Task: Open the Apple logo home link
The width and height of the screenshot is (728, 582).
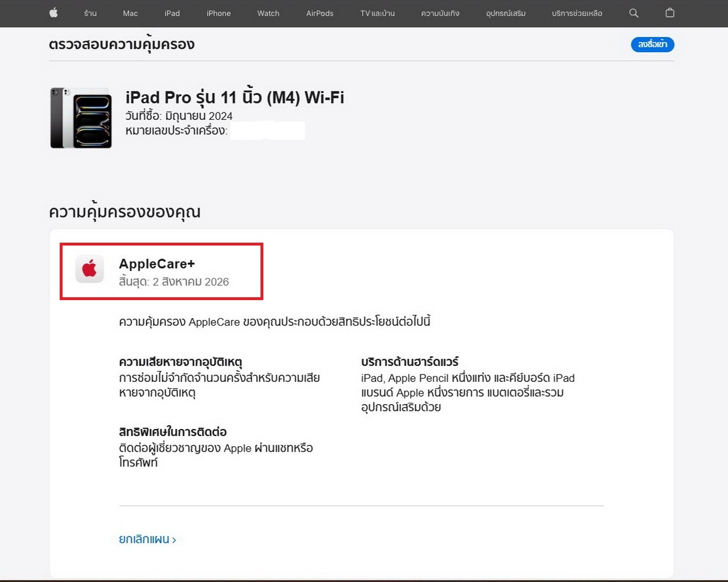Action: coord(53,13)
